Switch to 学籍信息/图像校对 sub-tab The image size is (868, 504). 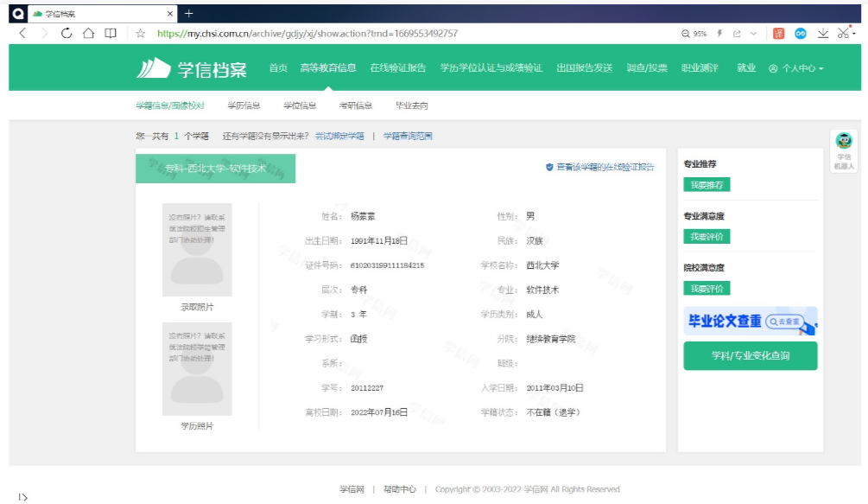pos(170,105)
